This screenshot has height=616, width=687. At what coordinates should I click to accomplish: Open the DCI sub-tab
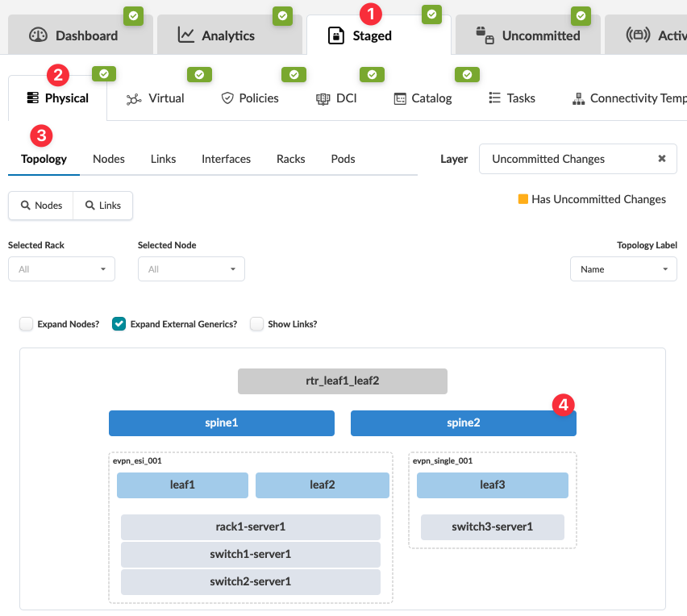336,98
